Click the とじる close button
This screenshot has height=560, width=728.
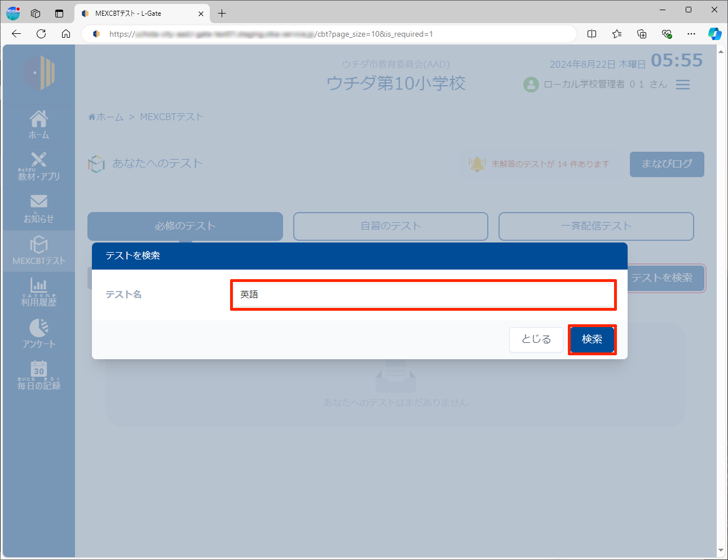coord(536,339)
